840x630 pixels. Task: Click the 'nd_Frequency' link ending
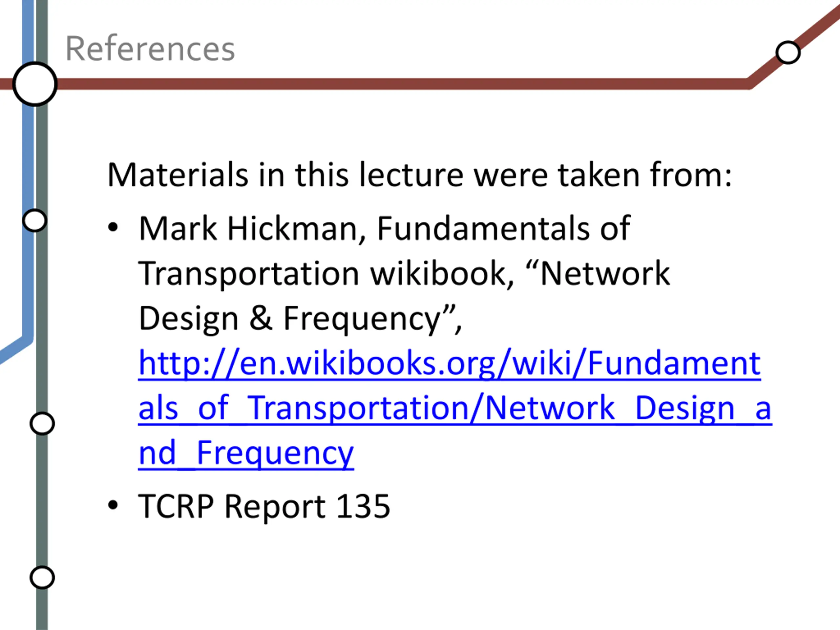point(246,453)
